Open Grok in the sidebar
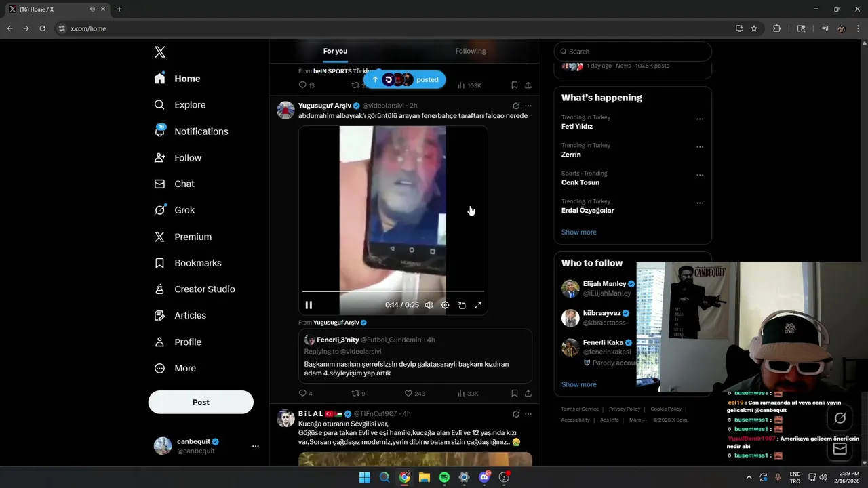Screen dimensions: 868x488 coord(174,210)
